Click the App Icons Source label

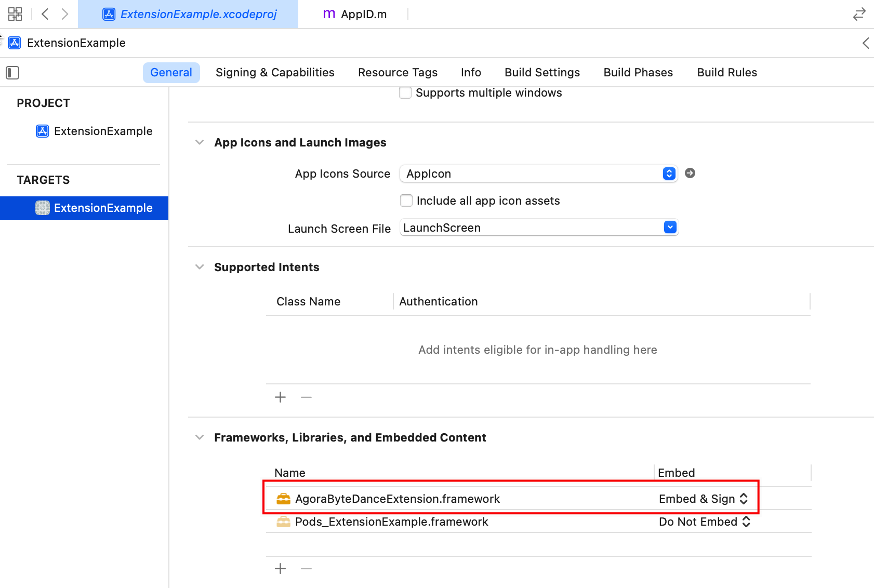[x=342, y=173]
